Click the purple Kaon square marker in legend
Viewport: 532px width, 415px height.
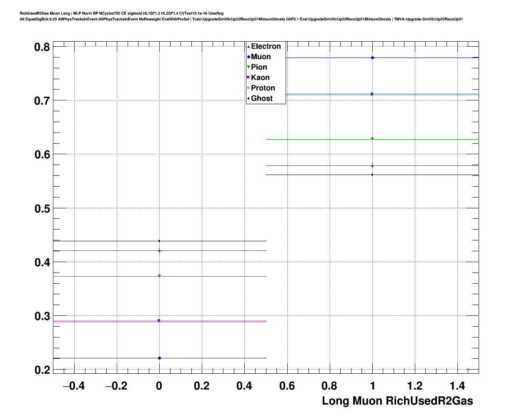click(248, 77)
